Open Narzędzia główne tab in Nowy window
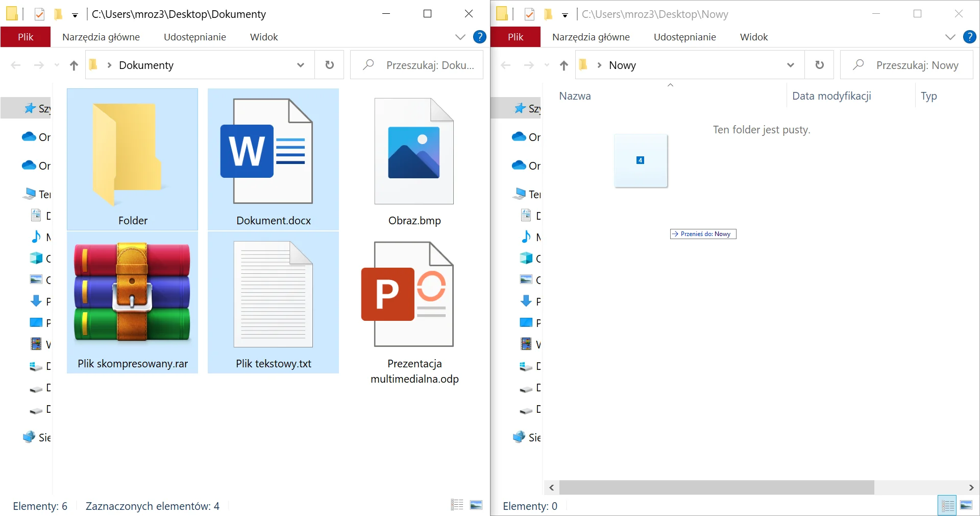 (x=591, y=37)
